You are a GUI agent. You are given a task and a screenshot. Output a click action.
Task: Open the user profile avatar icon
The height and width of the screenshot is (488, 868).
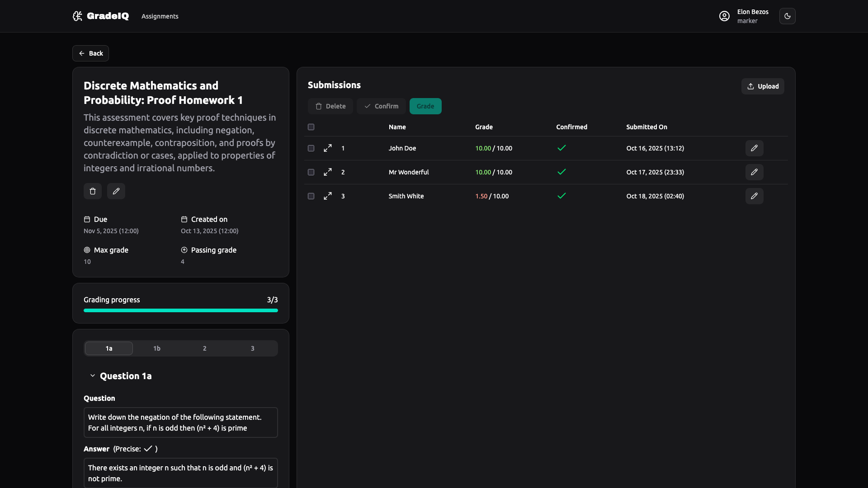[724, 16]
